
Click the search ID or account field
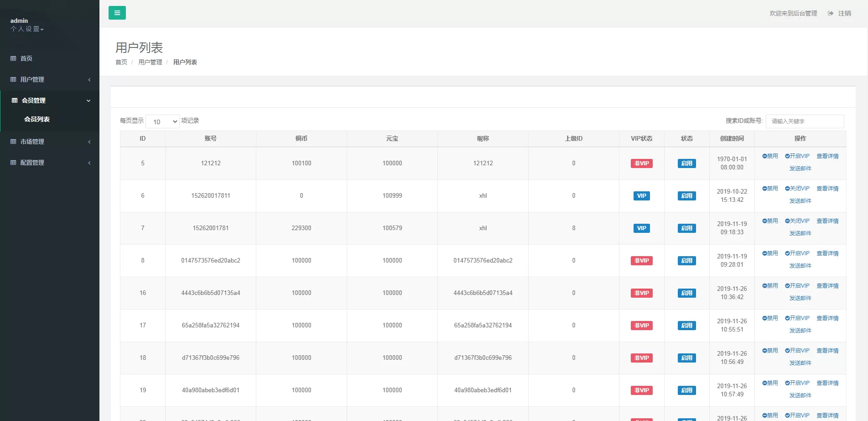tap(805, 121)
